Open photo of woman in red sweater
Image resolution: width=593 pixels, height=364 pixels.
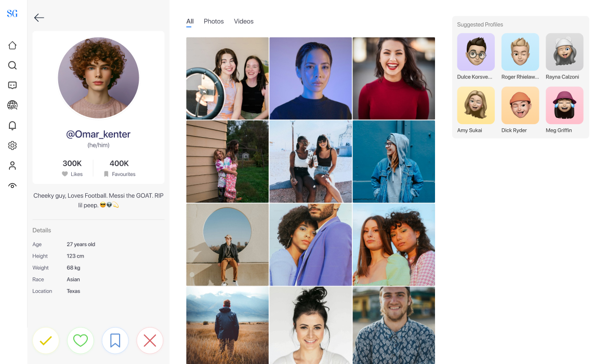point(393,78)
